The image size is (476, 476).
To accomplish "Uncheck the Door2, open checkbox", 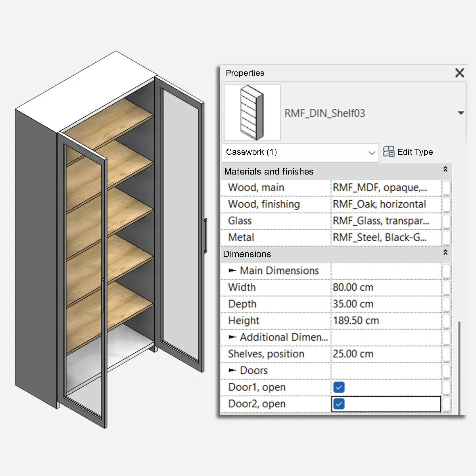I will (x=339, y=404).
